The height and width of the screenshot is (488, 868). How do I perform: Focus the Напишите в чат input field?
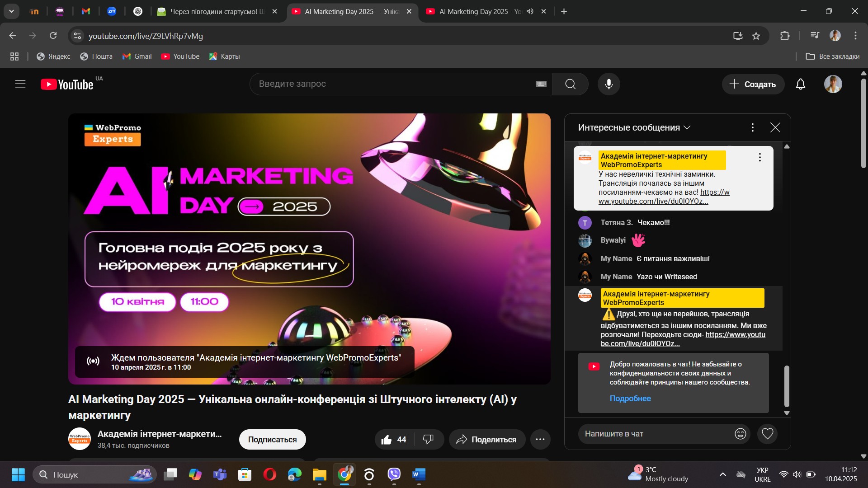[656, 434]
